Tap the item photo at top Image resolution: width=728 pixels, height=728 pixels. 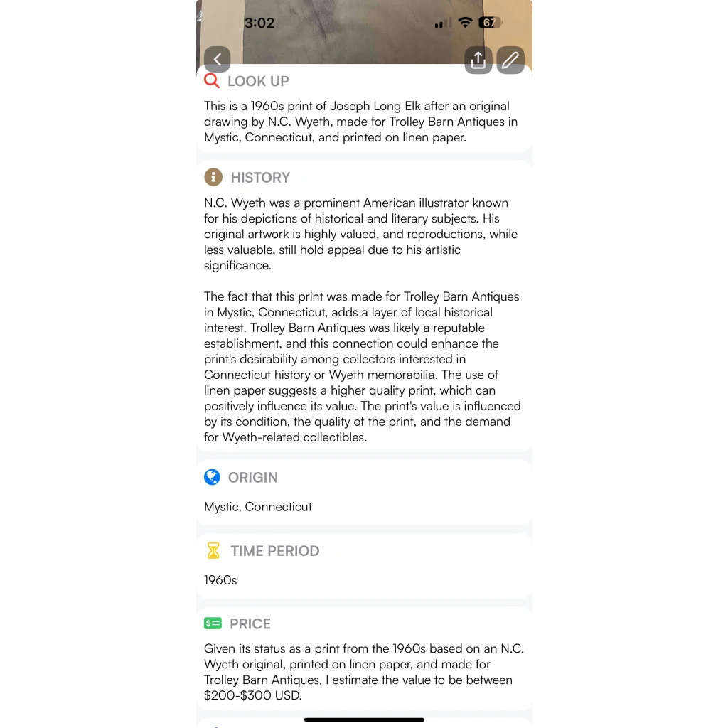coord(364,31)
